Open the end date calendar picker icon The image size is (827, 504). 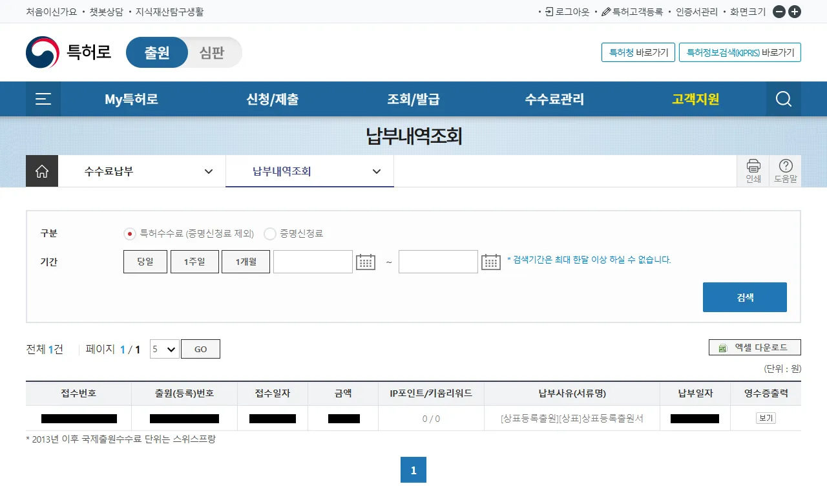point(491,262)
